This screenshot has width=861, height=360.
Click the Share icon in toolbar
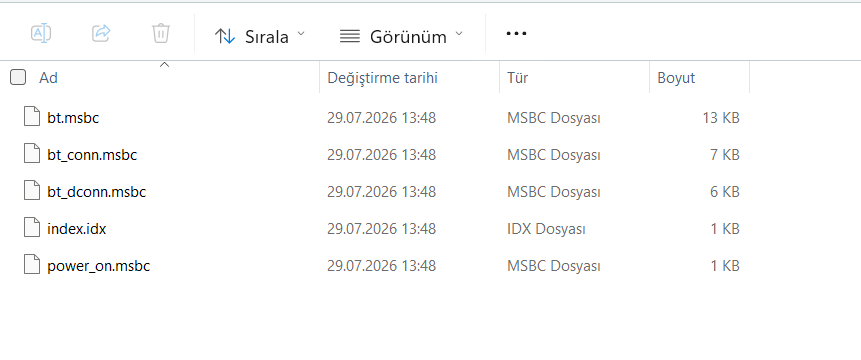tap(101, 33)
